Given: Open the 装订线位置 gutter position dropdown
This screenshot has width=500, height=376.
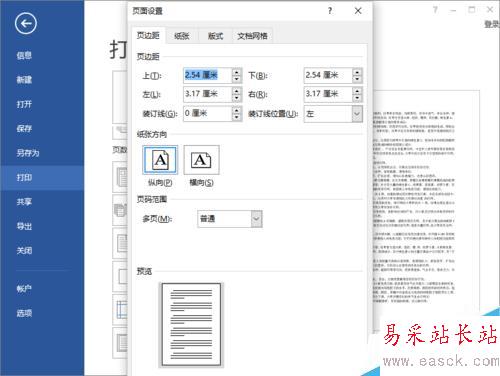Looking at the screenshot, I should coord(357,114).
